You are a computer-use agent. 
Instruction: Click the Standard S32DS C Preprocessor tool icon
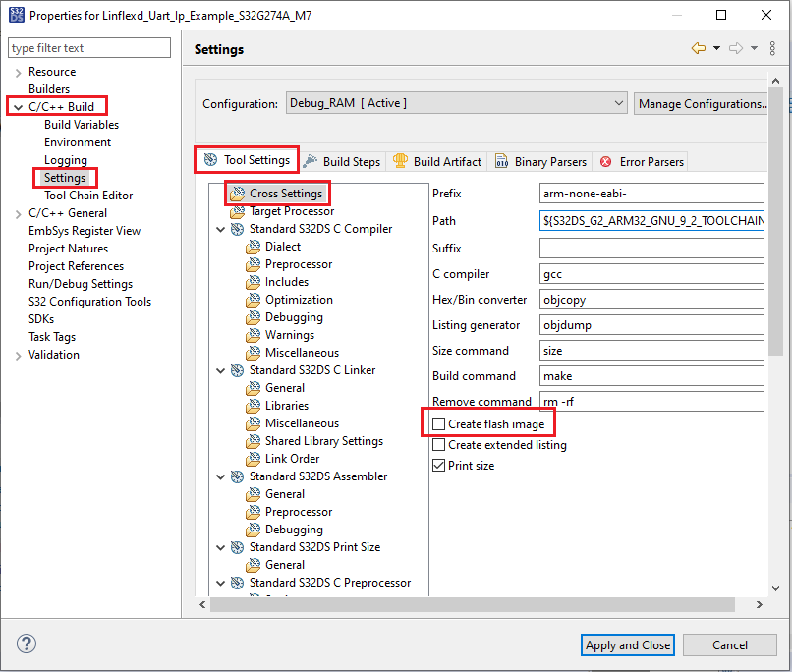tap(237, 583)
